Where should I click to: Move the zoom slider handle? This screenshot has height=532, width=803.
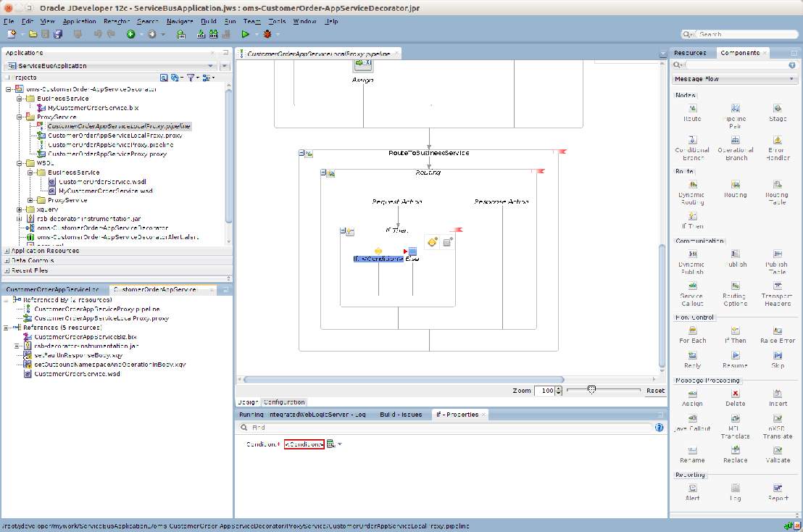591,390
